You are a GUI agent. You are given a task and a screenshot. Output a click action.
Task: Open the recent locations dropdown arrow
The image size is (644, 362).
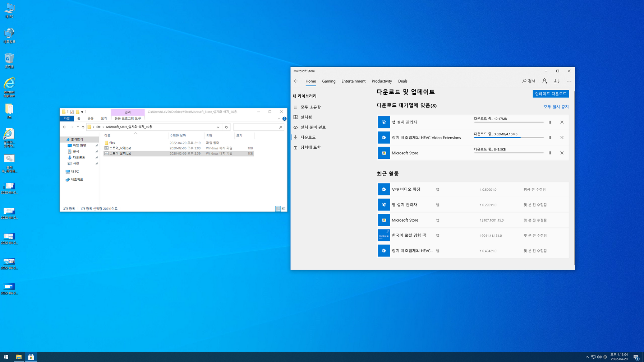point(78,127)
